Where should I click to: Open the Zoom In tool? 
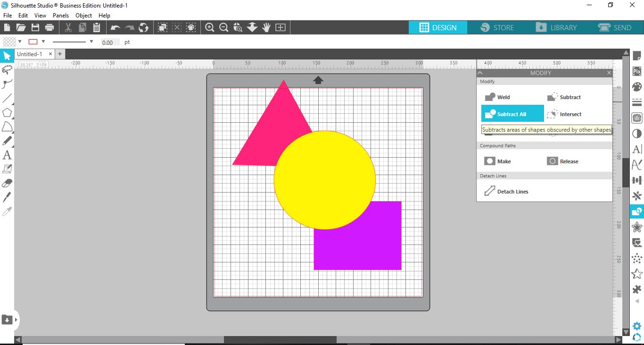point(210,27)
